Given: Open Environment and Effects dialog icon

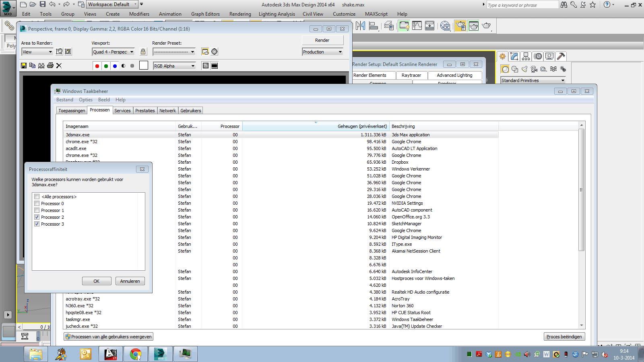Looking at the screenshot, I should pos(215,51).
